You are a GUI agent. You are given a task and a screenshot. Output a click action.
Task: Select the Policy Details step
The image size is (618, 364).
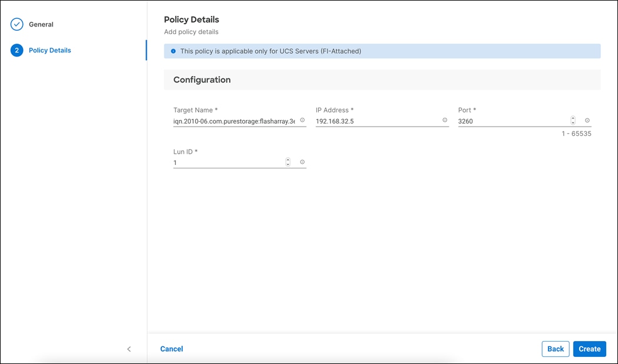coord(50,50)
